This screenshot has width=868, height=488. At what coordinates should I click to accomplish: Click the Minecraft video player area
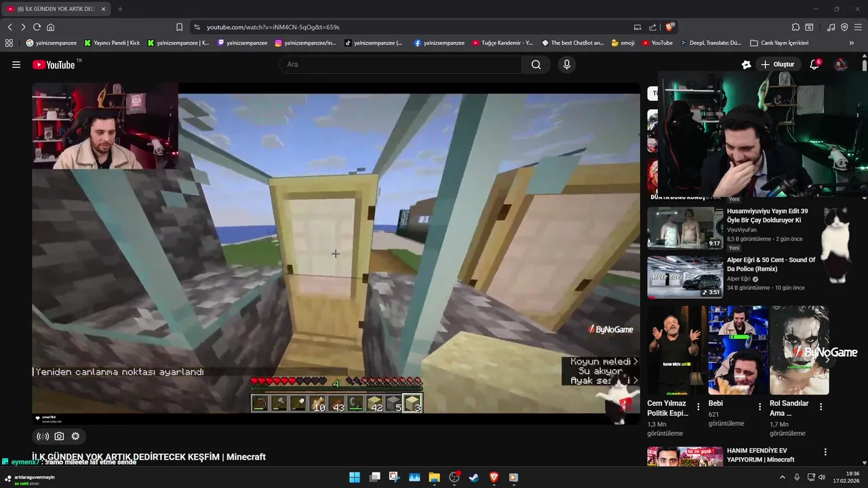[336, 253]
